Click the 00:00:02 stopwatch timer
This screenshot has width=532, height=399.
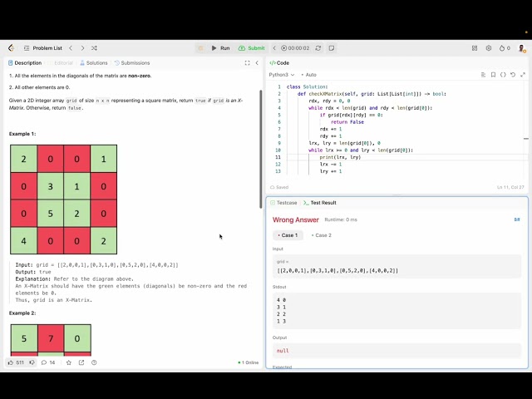(x=295, y=48)
